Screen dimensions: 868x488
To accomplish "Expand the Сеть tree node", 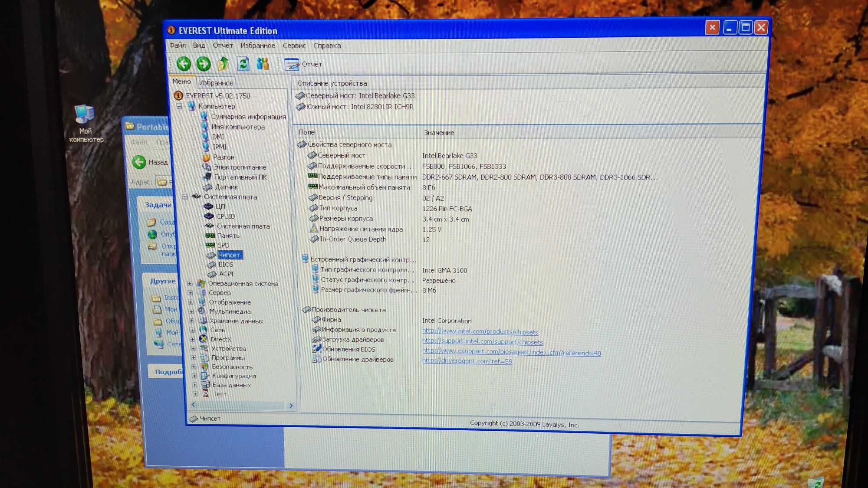I will coord(192,330).
